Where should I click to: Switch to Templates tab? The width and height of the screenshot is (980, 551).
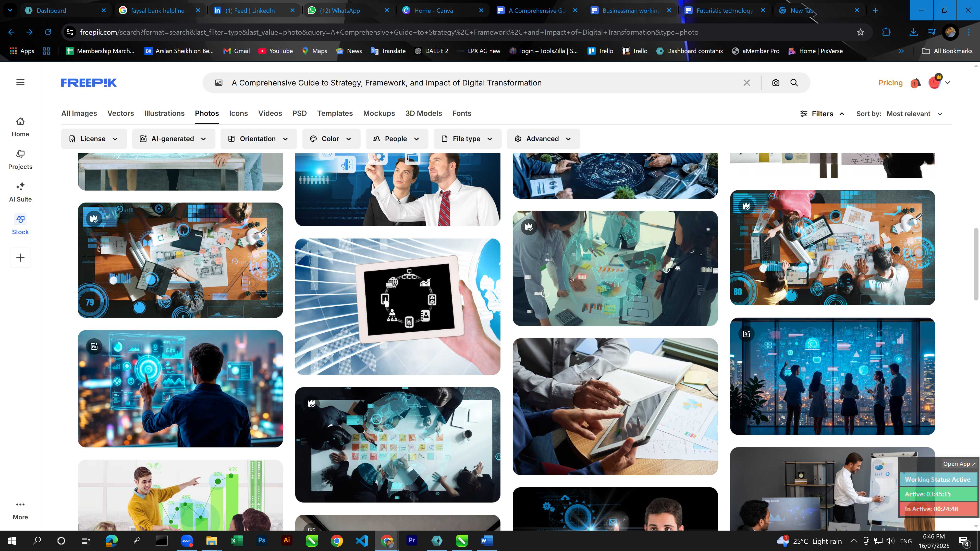(x=335, y=113)
